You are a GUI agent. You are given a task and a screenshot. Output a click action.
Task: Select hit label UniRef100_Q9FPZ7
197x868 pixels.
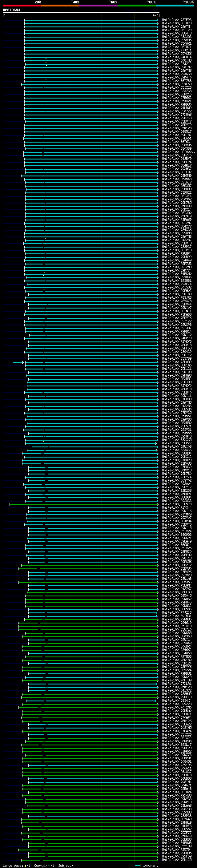pyautogui.click(x=176, y=443)
